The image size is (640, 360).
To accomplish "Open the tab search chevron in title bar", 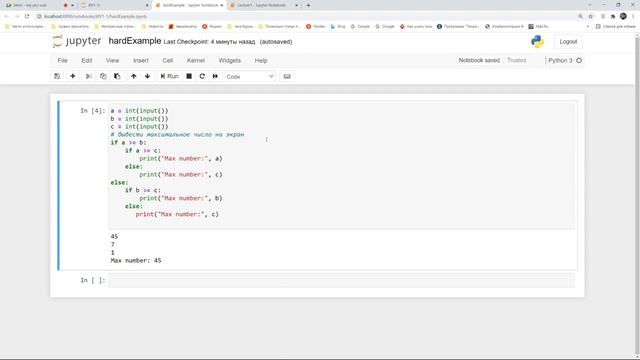I will 589,5.
